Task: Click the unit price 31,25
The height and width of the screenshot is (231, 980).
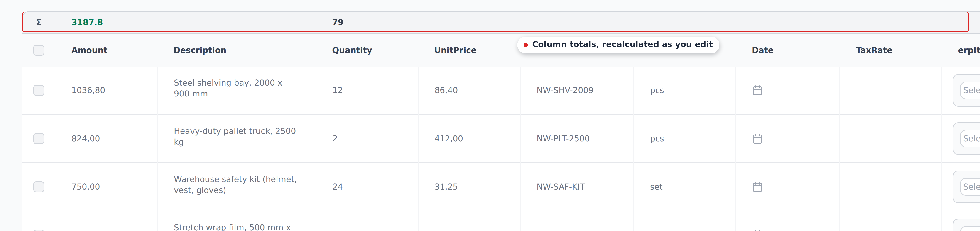Action: pos(446,187)
